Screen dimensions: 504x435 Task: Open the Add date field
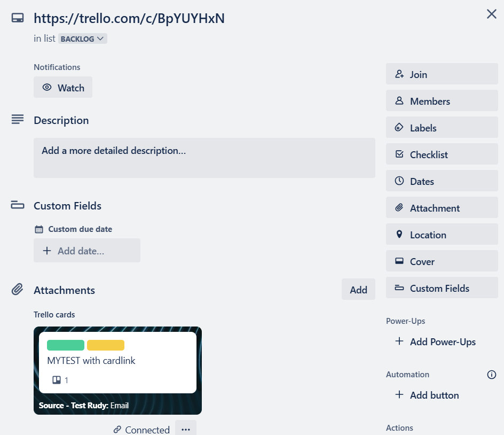coord(87,251)
